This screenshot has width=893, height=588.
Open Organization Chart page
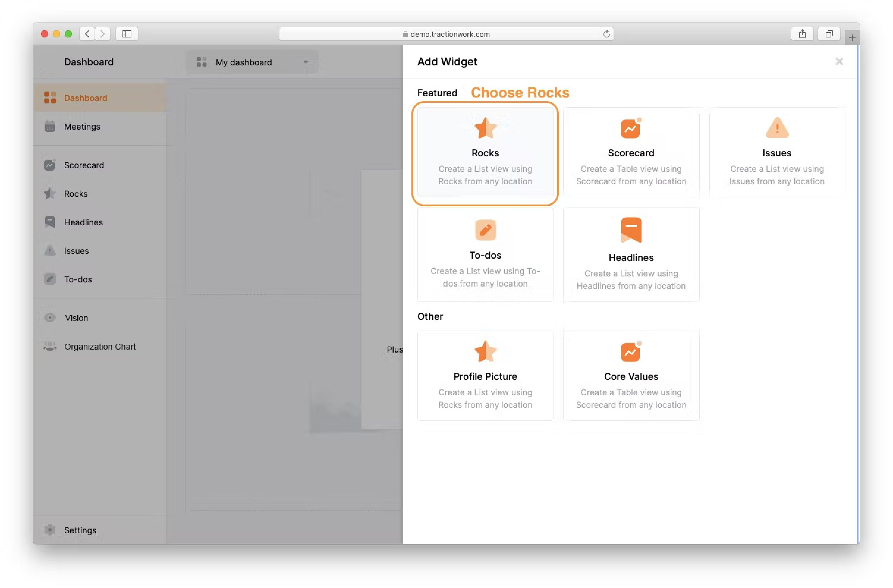click(100, 346)
